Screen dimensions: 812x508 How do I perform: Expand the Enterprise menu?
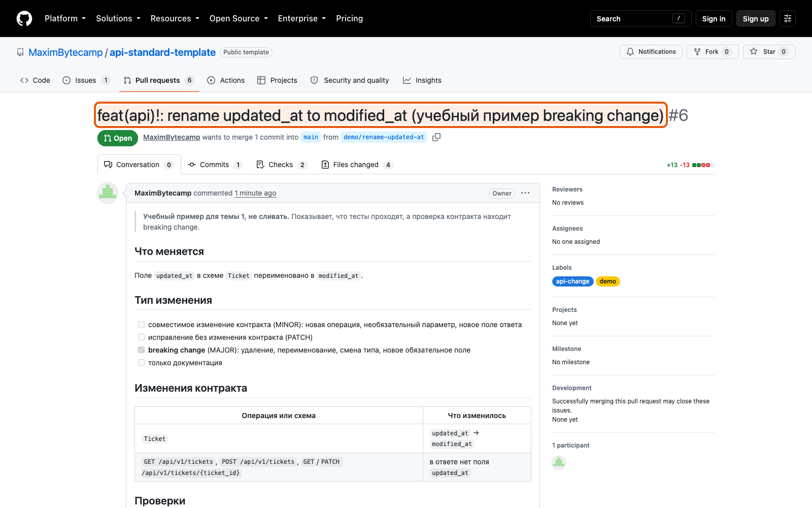click(302, 18)
